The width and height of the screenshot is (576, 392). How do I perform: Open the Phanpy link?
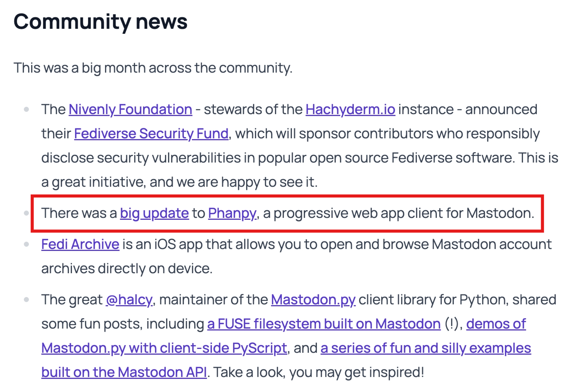[x=232, y=213]
